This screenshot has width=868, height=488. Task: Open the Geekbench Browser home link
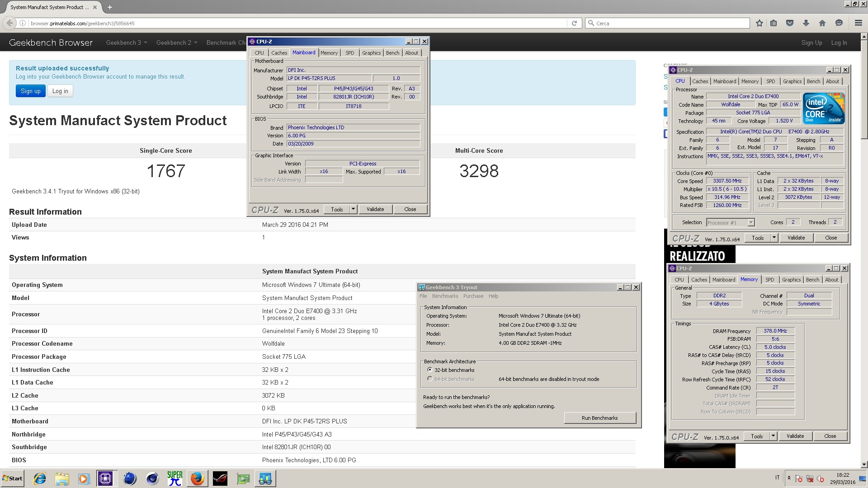click(x=51, y=42)
